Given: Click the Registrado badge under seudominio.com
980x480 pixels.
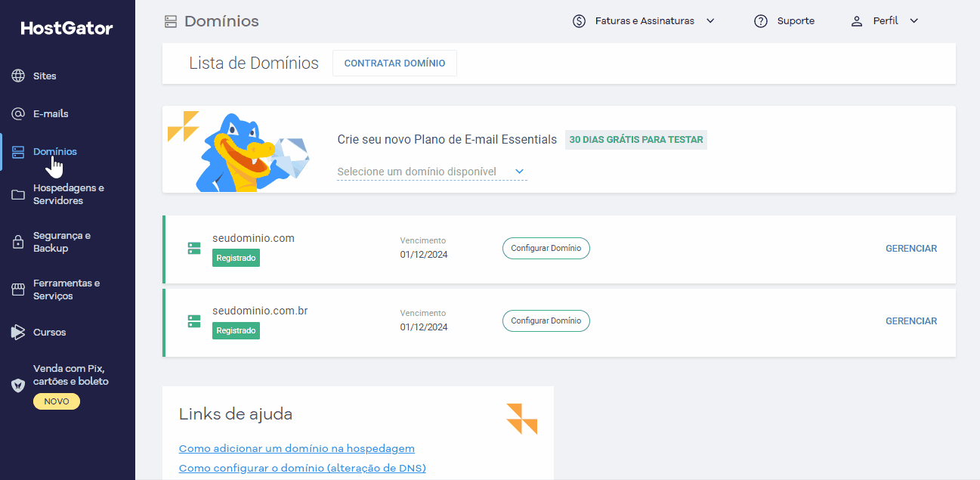Looking at the screenshot, I should (x=236, y=258).
